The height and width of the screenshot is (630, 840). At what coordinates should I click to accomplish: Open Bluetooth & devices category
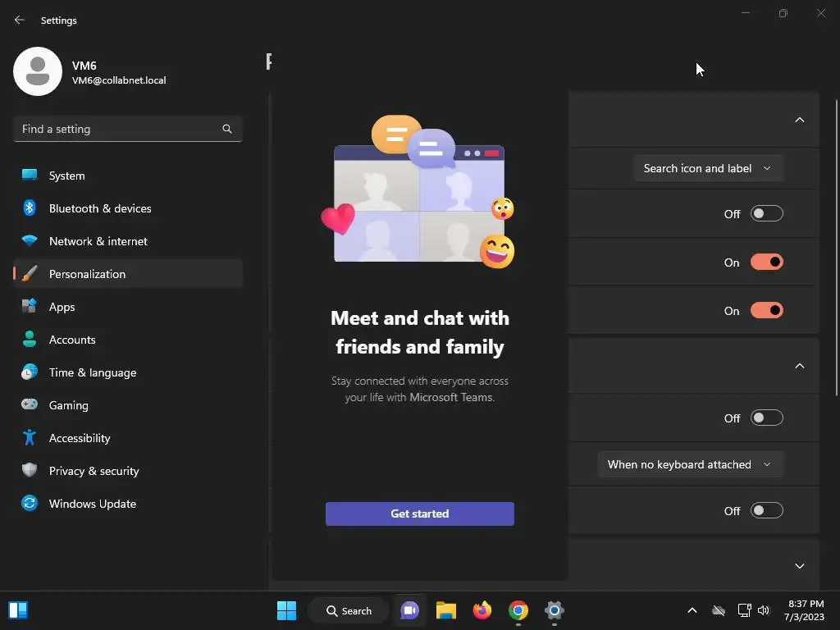click(x=128, y=208)
